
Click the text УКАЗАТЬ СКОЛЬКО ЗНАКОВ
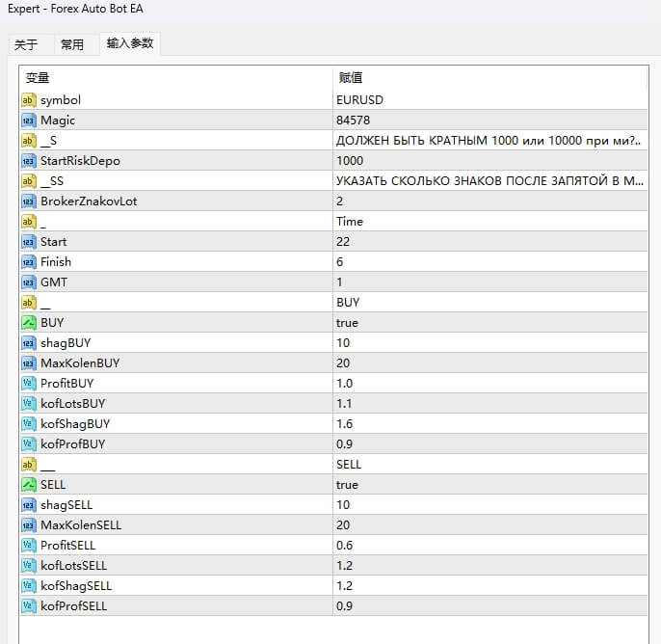[418, 181]
